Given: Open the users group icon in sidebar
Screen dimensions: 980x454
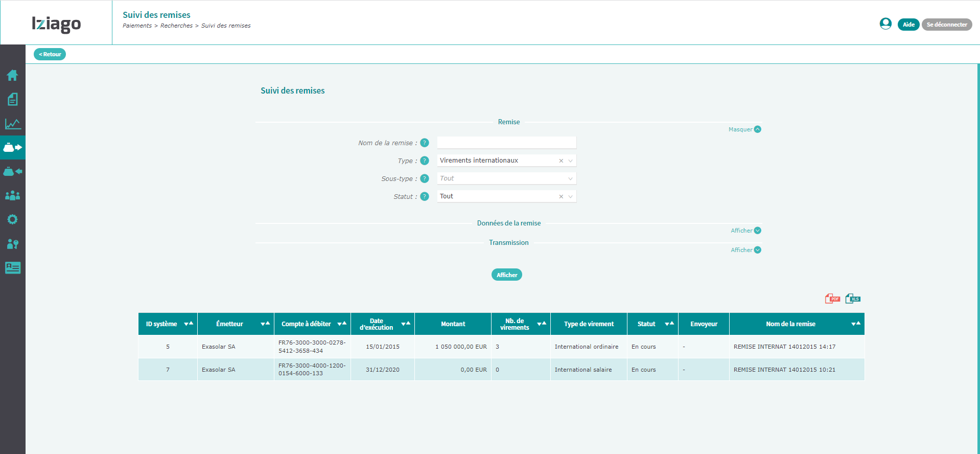Looking at the screenshot, I should [x=12, y=195].
